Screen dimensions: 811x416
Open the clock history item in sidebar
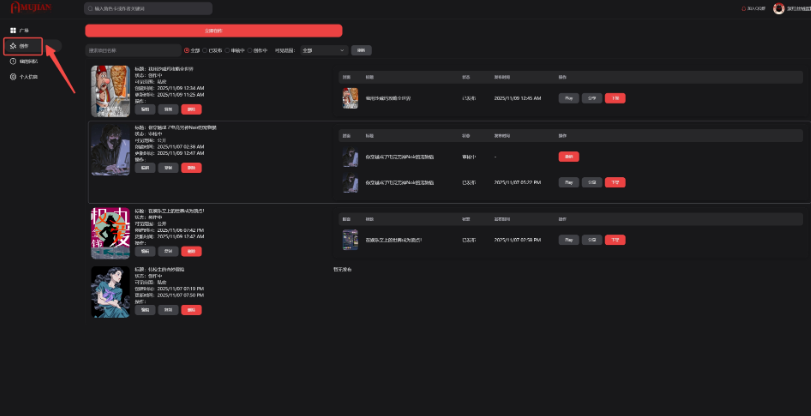coord(13,61)
